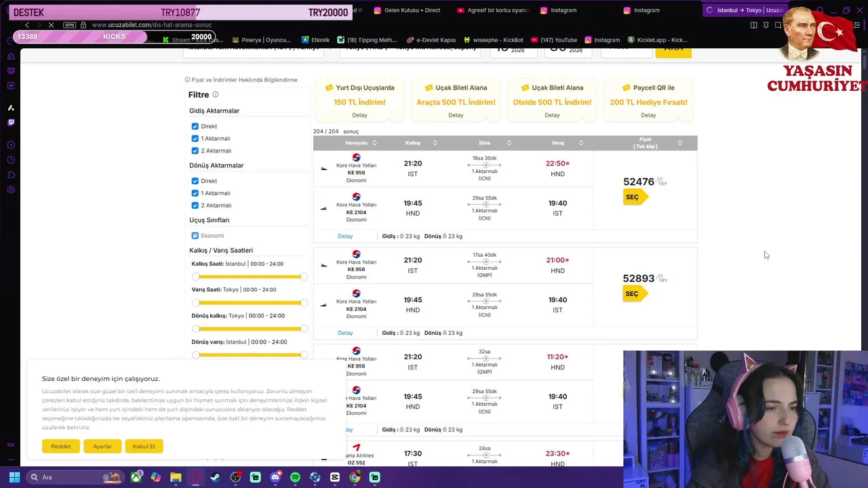Toggle 2 Aktarmalı under Dönüş Aktarmalar
Screen dimensions: 868x488
click(195, 205)
